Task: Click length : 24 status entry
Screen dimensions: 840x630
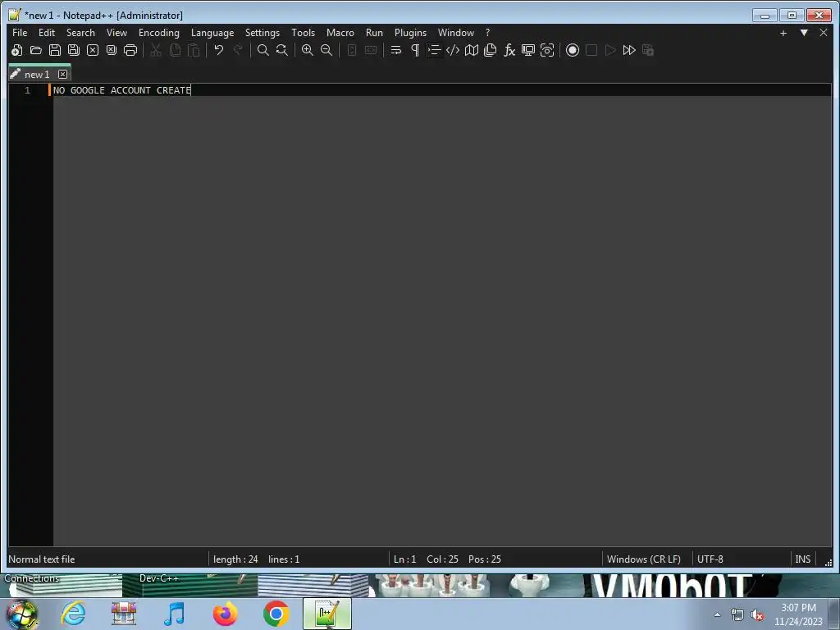Action: coord(235,559)
